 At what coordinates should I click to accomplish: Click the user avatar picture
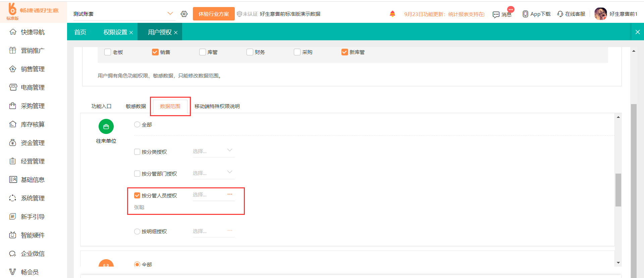coord(600,14)
